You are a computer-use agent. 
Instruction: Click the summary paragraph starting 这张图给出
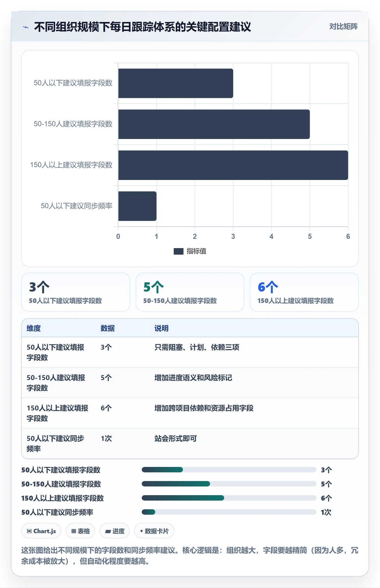coord(190,556)
